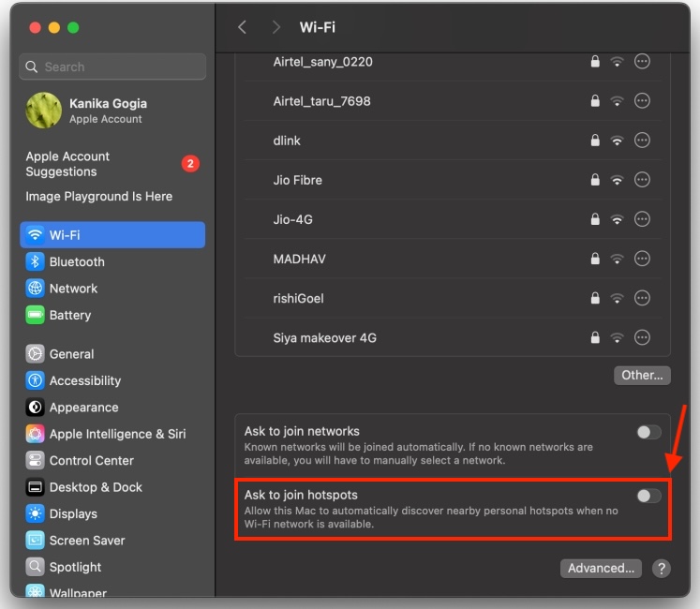
Task: Click the Screen Saver icon
Action: coord(35,541)
